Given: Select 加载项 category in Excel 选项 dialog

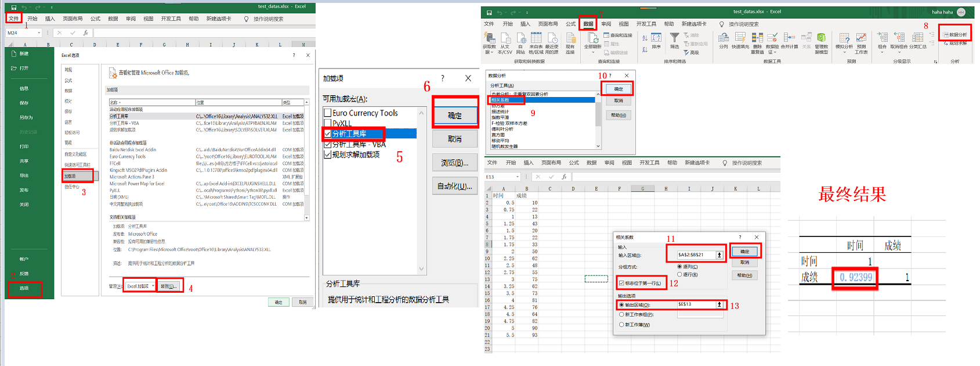Looking at the screenshot, I should click(77, 176).
